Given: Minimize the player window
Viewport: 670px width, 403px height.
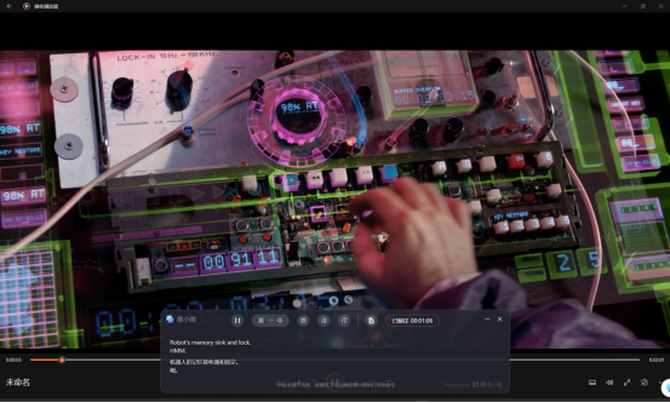Looking at the screenshot, I should point(625,6).
